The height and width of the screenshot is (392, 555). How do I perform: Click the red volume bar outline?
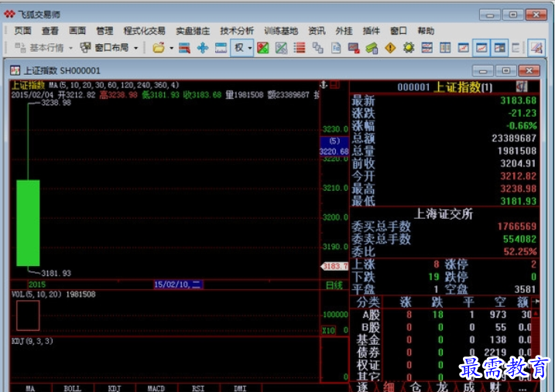coord(28,315)
